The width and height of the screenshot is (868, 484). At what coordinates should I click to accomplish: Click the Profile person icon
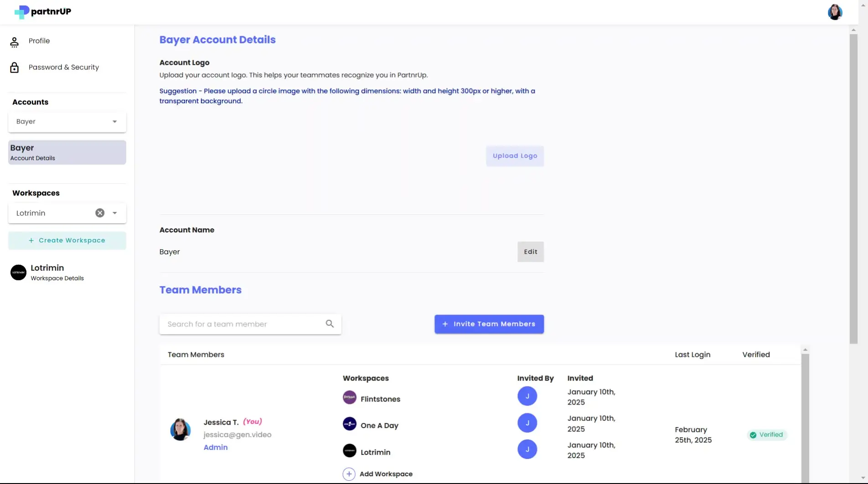coord(14,41)
